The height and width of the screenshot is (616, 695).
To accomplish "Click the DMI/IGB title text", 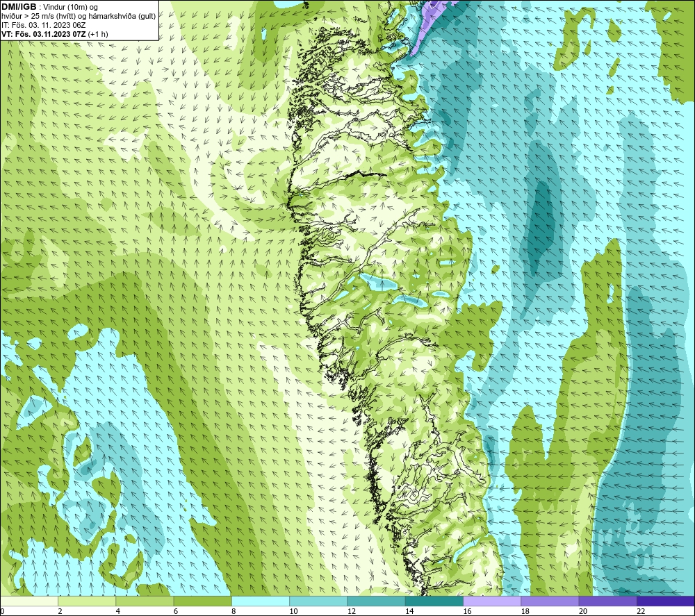I will [19, 7].
